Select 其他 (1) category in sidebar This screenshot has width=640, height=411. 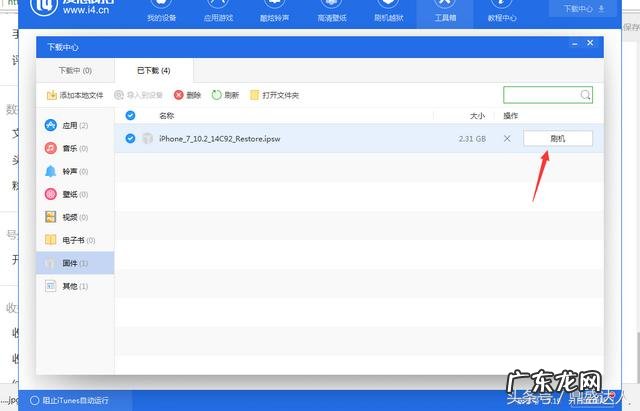[x=75, y=286]
